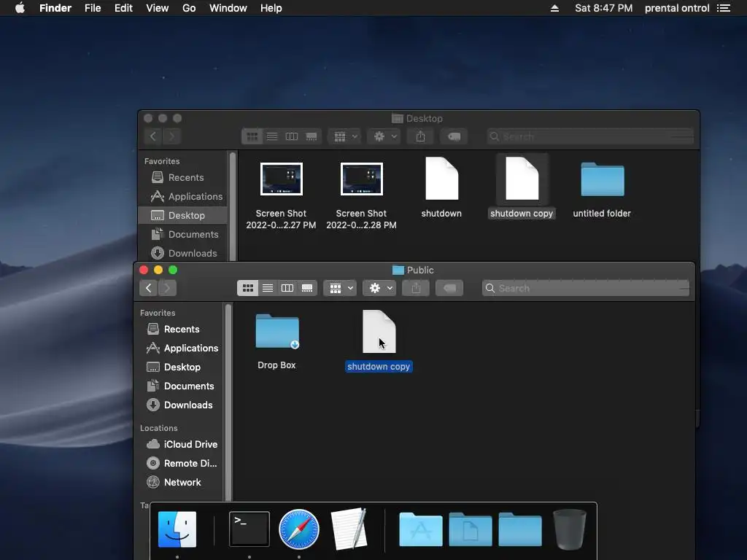Click back arrow in the Public window
The height and width of the screenshot is (560, 747).
[149, 288]
